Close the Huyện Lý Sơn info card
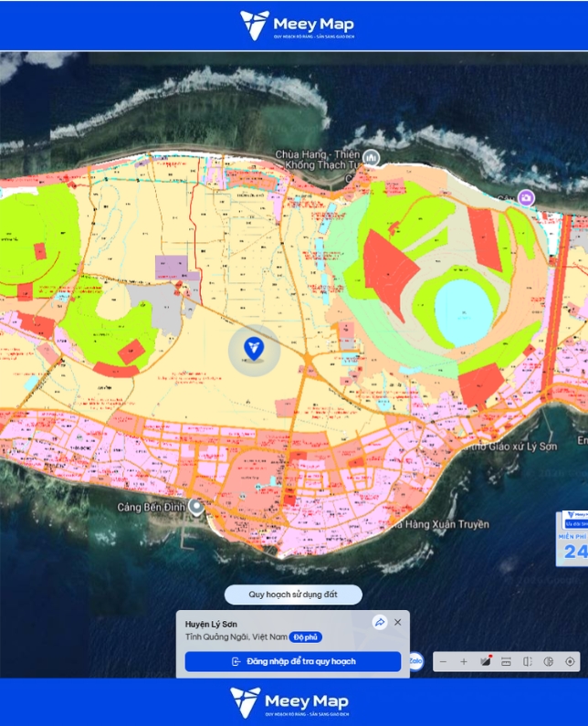588x726 pixels. 398,622
